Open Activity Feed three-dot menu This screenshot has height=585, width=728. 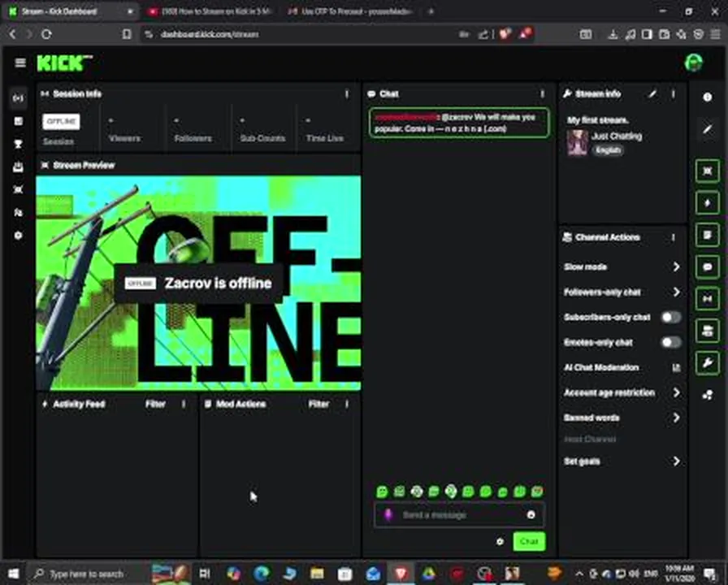point(184,404)
